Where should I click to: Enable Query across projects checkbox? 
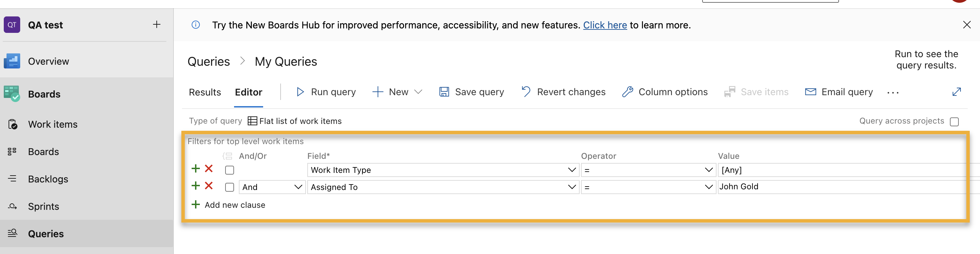pyautogui.click(x=954, y=122)
